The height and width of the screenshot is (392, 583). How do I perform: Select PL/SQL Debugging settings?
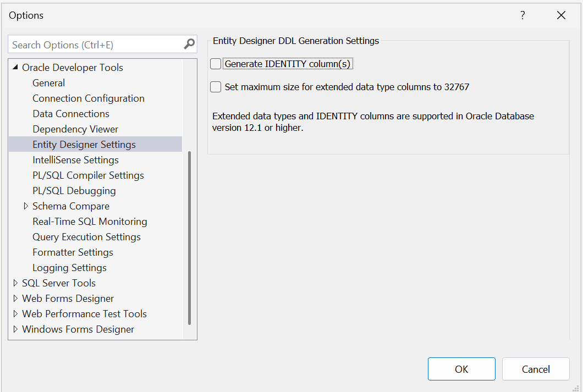(x=74, y=190)
